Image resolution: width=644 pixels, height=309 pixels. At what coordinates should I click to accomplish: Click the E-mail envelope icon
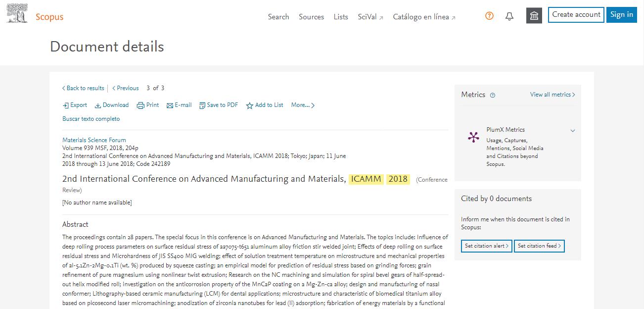pos(170,105)
